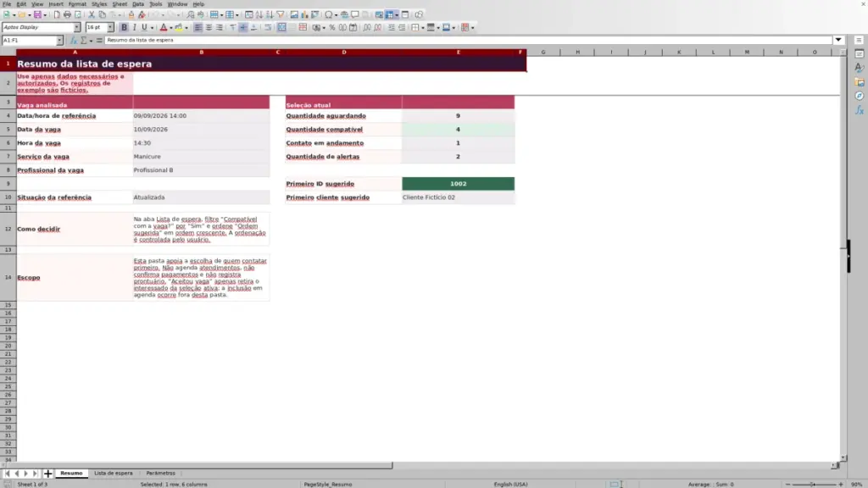Go to the first sheet using the navigation arrow
Image resolution: width=868 pixels, height=488 pixels.
point(7,474)
